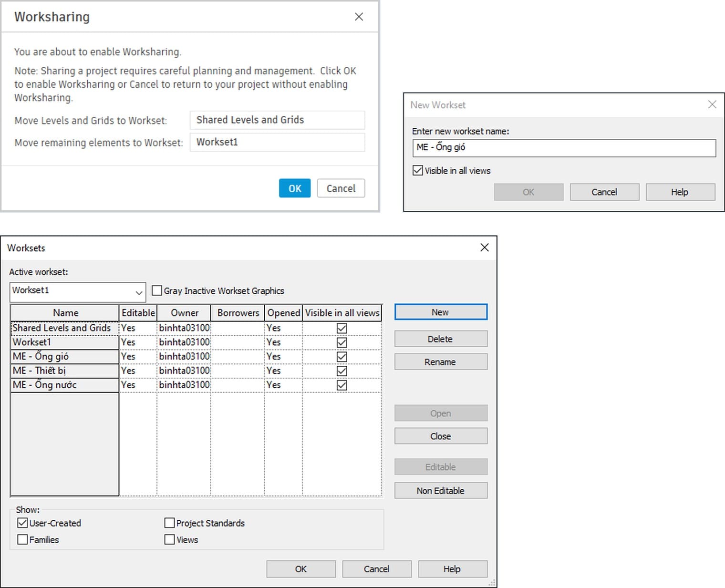Viewport: 725px width, 588px height.
Task: Uncheck visibility for Workset1 row
Action: pyautogui.click(x=342, y=342)
